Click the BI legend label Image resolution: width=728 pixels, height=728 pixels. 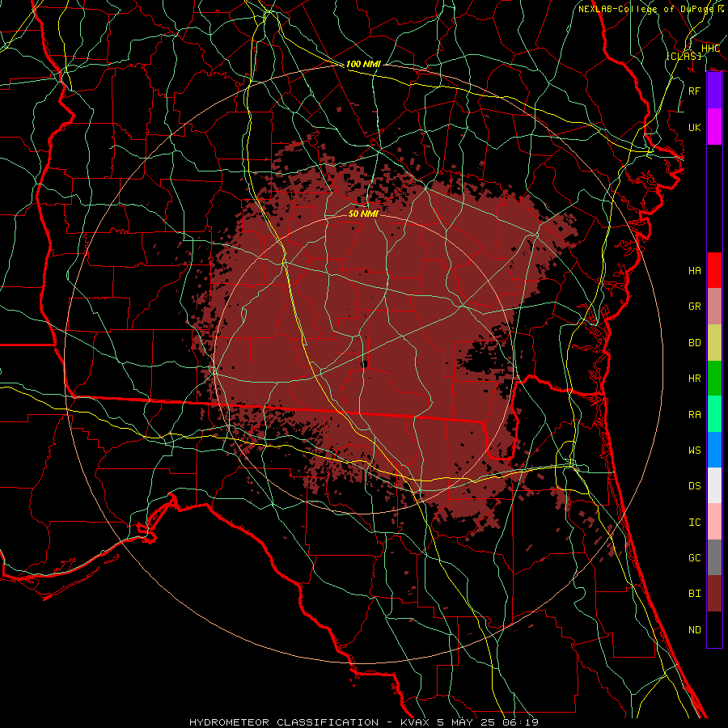point(695,594)
